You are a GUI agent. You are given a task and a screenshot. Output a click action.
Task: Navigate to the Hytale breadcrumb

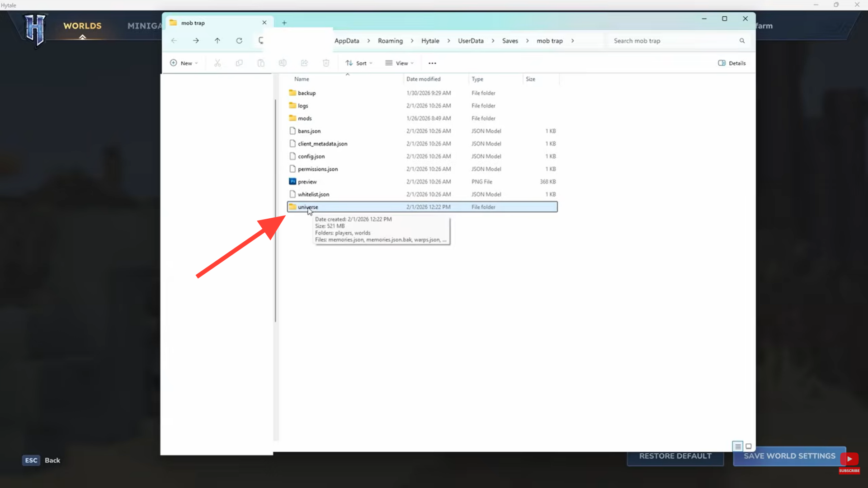[x=430, y=41]
